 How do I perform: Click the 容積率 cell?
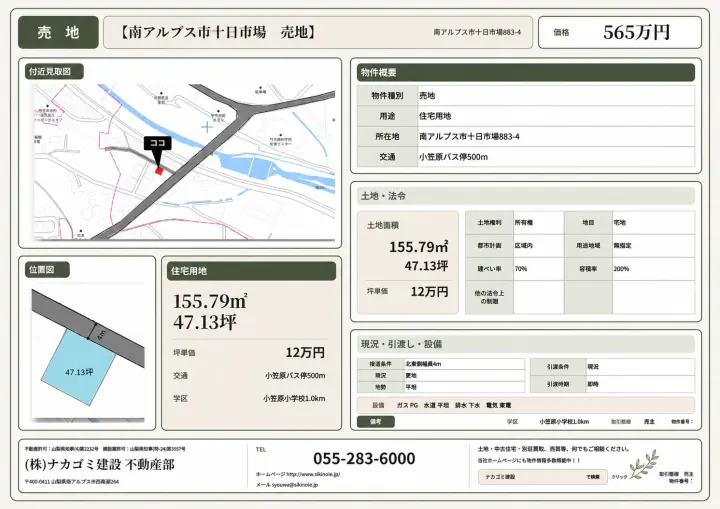[588, 269]
